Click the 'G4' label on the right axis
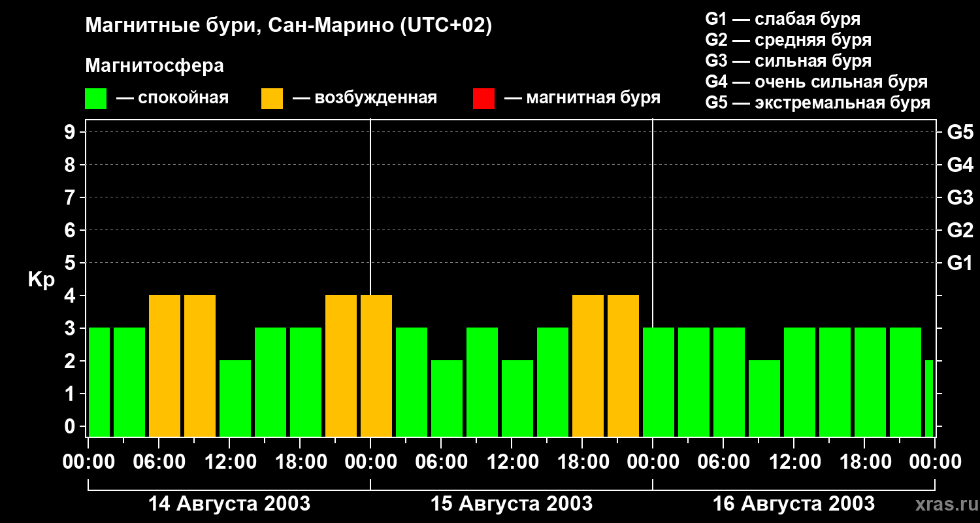Viewport: 980px width, 523px height. coord(960,165)
